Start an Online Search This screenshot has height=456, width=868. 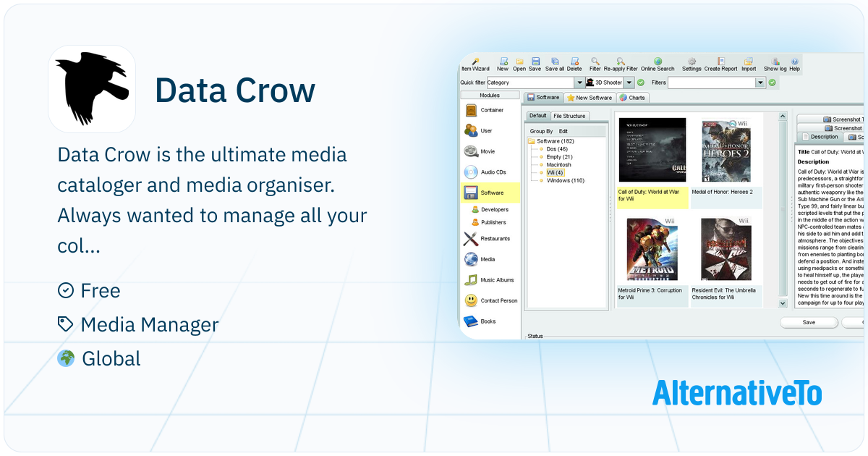(658, 64)
